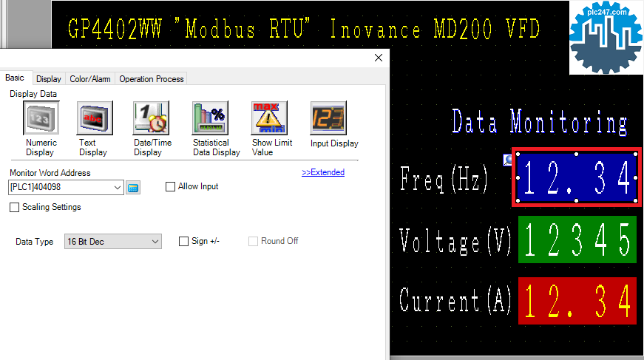Pick the Date/Time Display icon
This screenshot has height=360, width=644.
pos(151,118)
